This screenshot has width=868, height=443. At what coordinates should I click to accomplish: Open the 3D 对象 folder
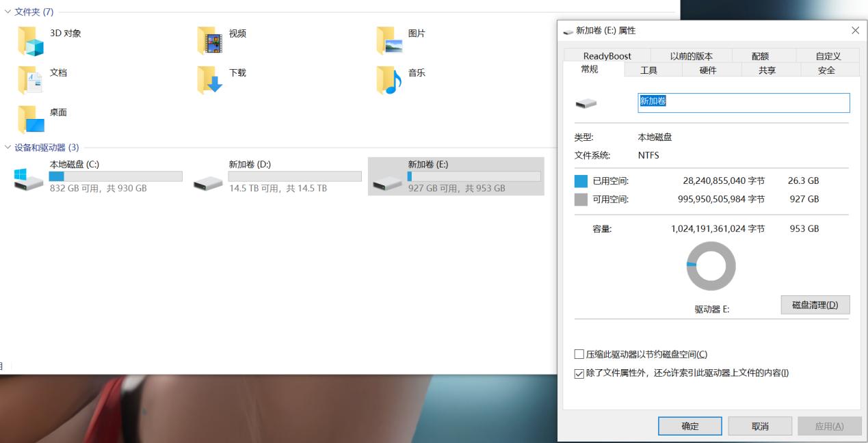point(31,41)
